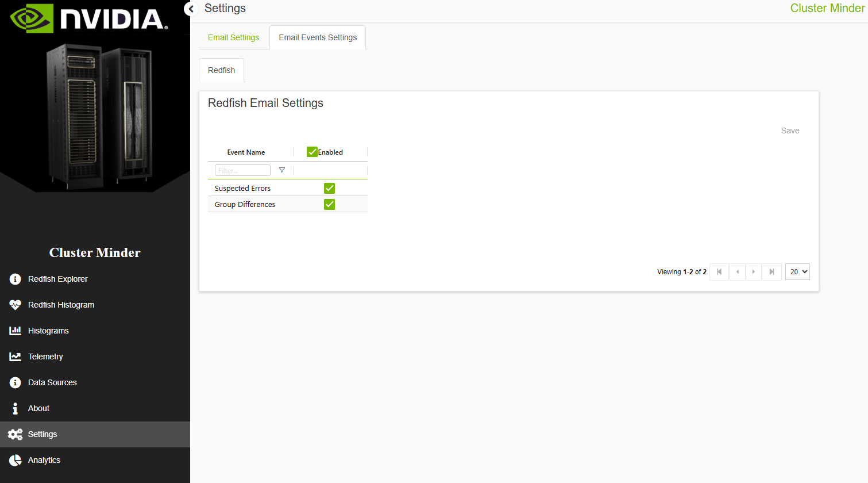Toggle the Enabled header checkbox

point(312,152)
